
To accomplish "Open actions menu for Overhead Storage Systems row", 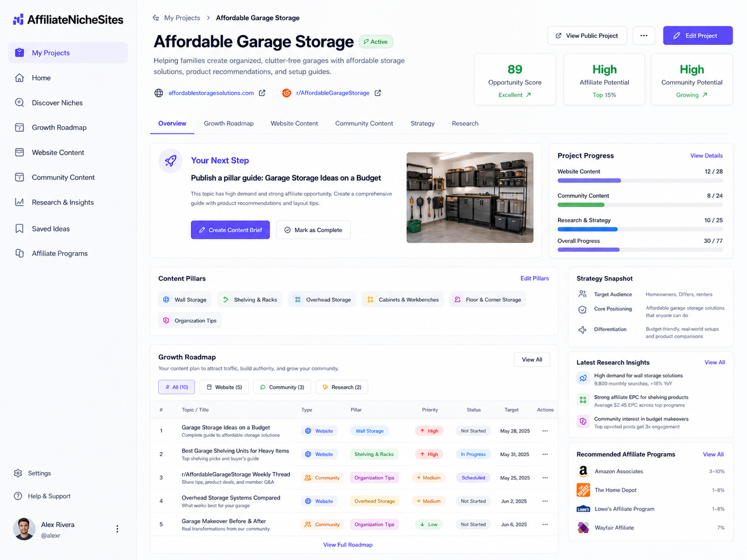I will (x=545, y=501).
